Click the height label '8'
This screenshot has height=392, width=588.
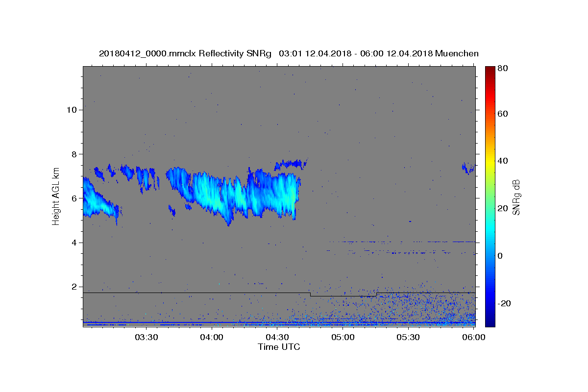(74, 154)
